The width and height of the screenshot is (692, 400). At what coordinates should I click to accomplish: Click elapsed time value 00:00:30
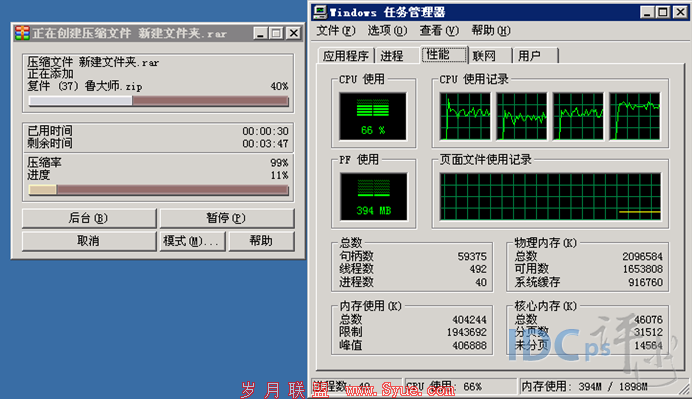[265, 131]
